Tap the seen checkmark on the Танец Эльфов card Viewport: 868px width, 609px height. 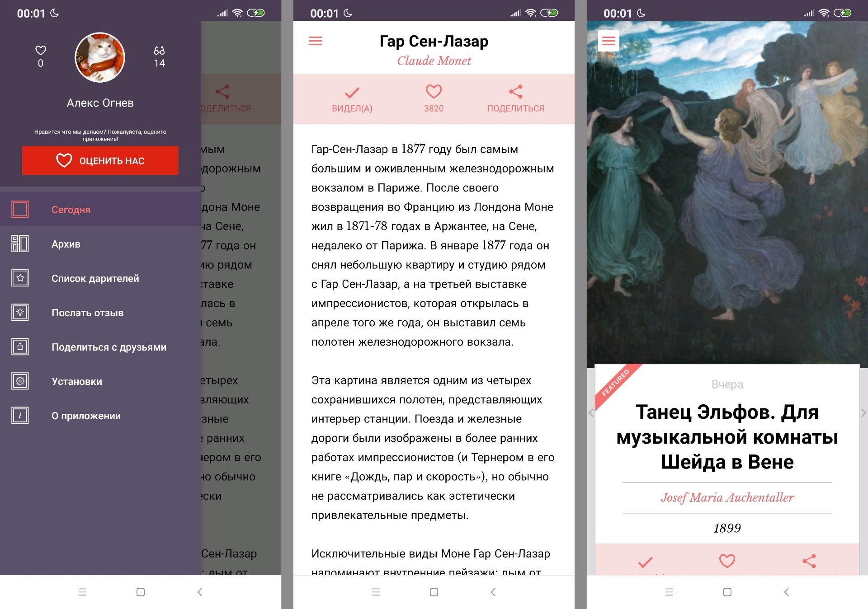tap(645, 562)
